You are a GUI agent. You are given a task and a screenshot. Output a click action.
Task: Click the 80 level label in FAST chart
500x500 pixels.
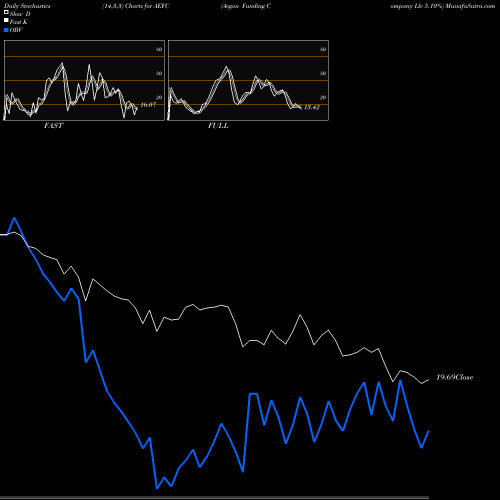point(159,49)
